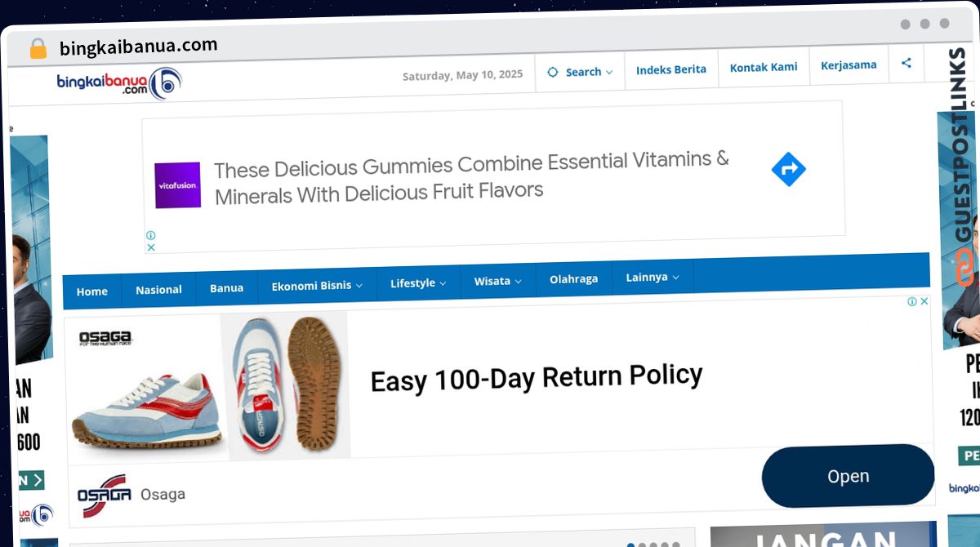Click the ad info icon on the Osaga banner
Viewport: 980px width, 547px height.
click(x=912, y=301)
